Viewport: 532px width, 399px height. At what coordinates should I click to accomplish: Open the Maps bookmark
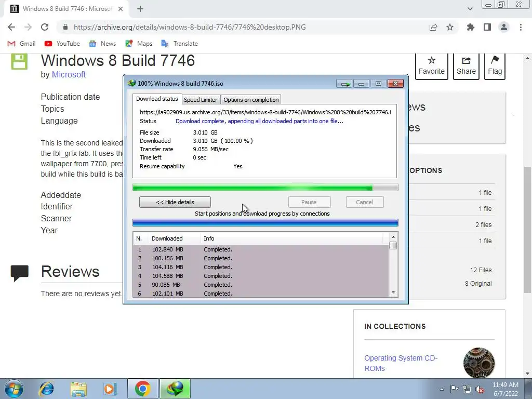(139, 44)
